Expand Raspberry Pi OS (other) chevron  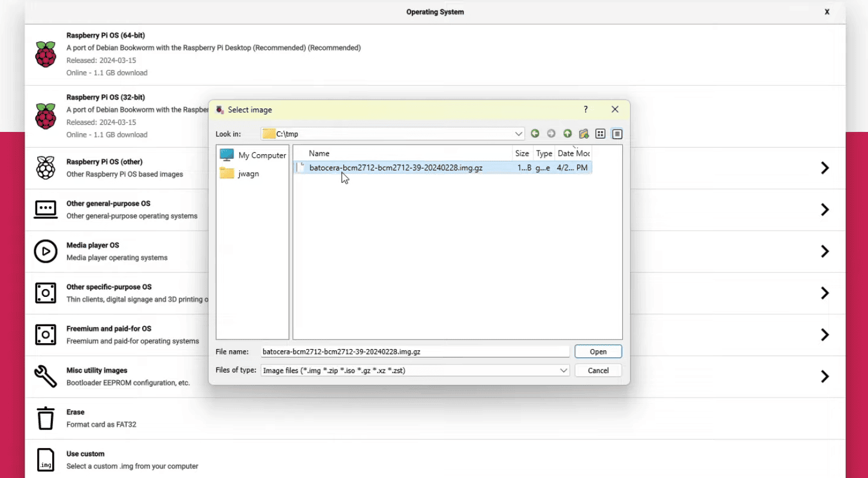click(x=825, y=168)
